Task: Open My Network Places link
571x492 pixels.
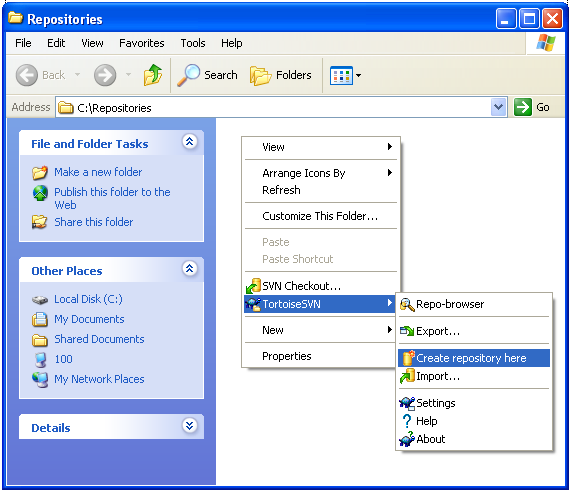Action: (99, 379)
